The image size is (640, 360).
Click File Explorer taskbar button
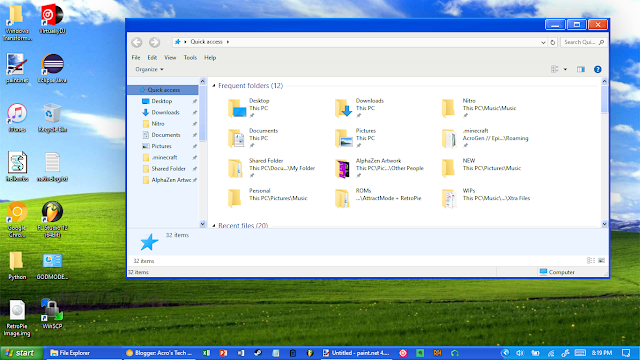(x=84, y=353)
